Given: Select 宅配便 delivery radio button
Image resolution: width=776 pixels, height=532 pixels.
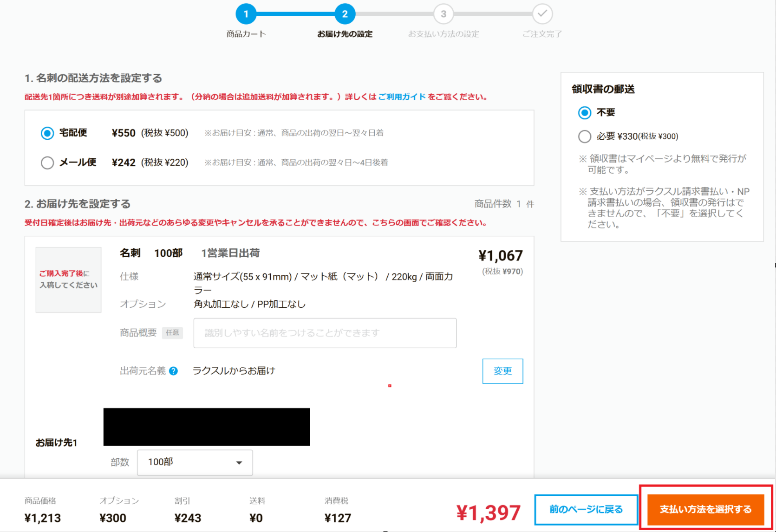Looking at the screenshot, I should pos(47,133).
